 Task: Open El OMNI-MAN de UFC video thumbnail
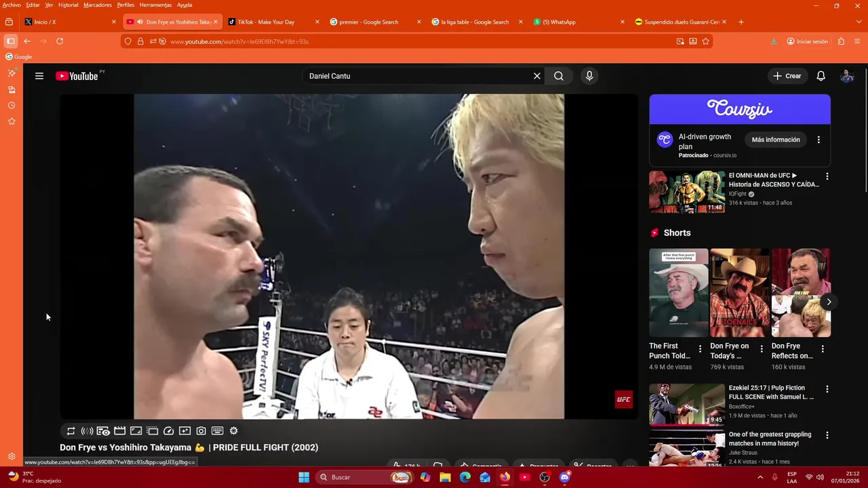click(x=687, y=192)
